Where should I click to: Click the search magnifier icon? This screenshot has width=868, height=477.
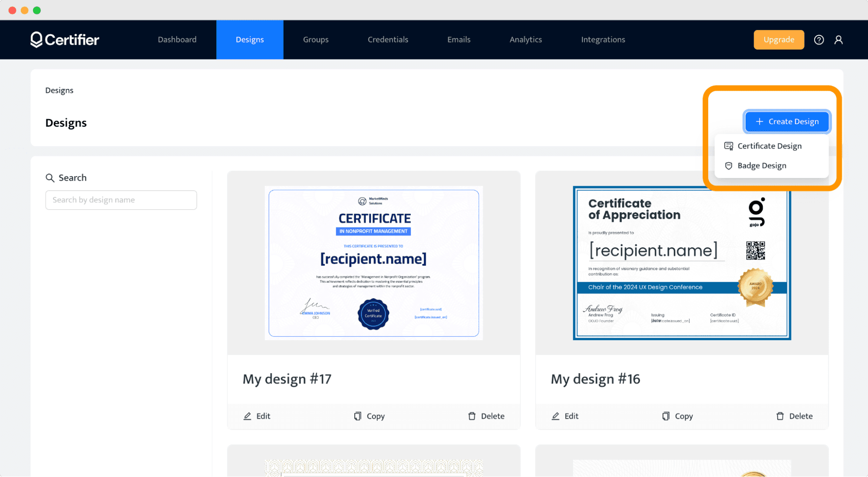pos(50,178)
